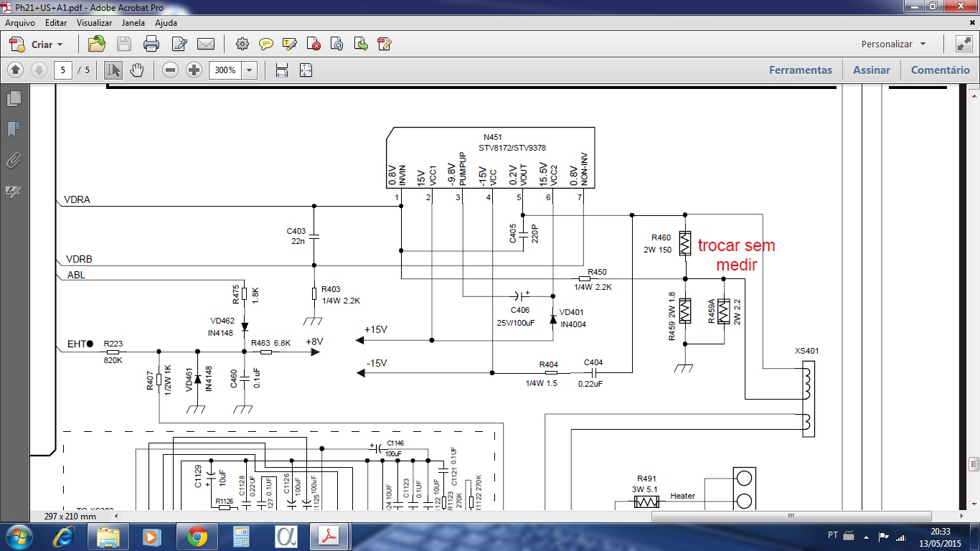The height and width of the screenshot is (551, 980).
Task: Open the Janela menu
Action: pos(133,23)
